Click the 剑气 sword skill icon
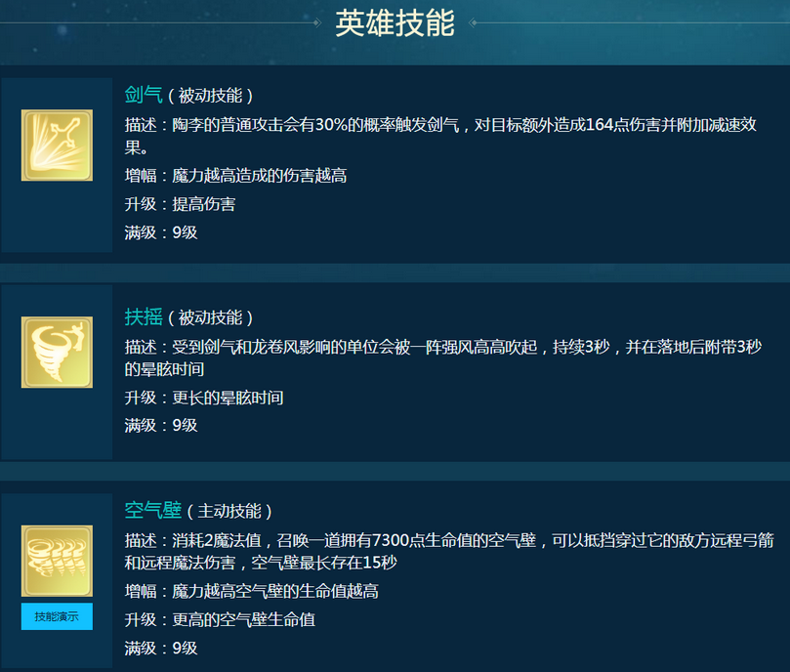Screen dimensions: 790x672 [x=57, y=146]
